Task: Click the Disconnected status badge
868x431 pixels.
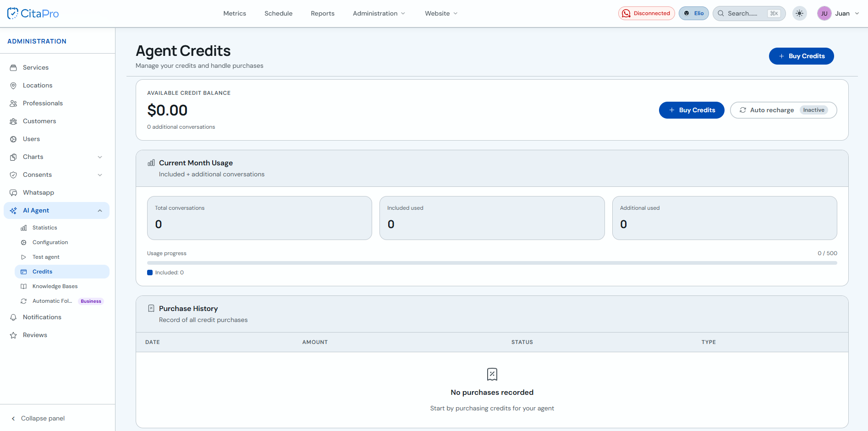Action: click(x=646, y=13)
